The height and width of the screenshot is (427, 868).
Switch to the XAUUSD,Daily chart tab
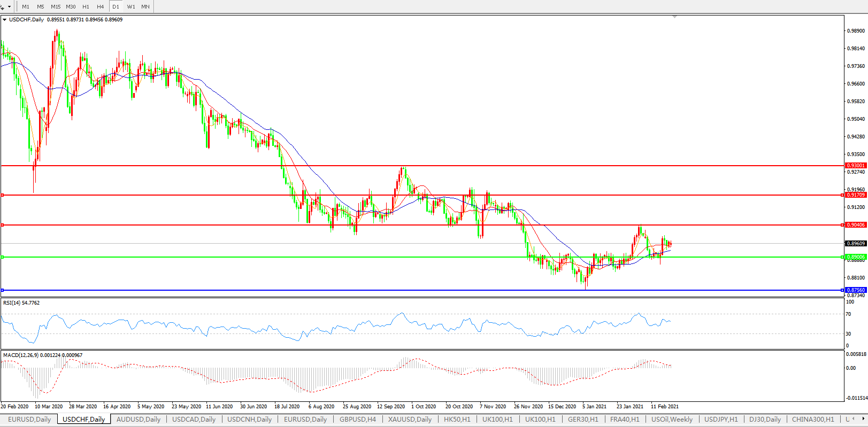pyautogui.click(x=410, y=420)
